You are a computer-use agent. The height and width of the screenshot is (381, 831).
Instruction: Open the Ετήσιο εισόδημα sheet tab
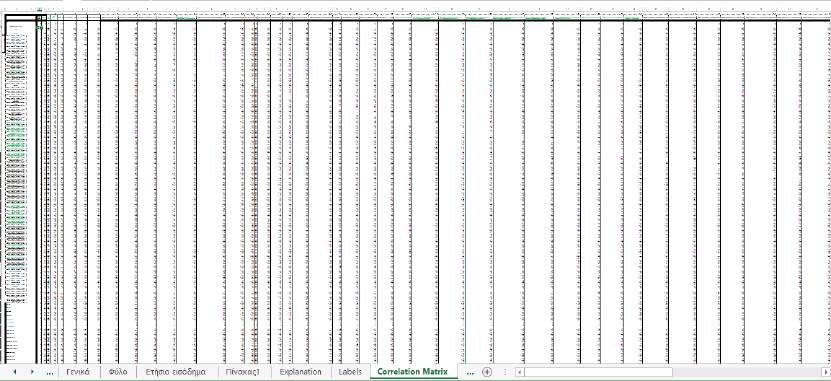(x=175, y=372)
